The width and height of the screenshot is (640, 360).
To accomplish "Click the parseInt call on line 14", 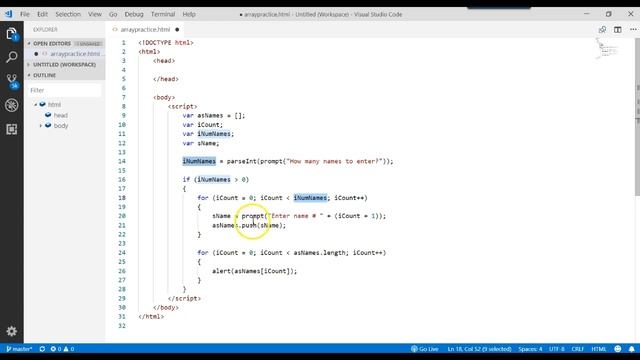I will tap(241, 161).
